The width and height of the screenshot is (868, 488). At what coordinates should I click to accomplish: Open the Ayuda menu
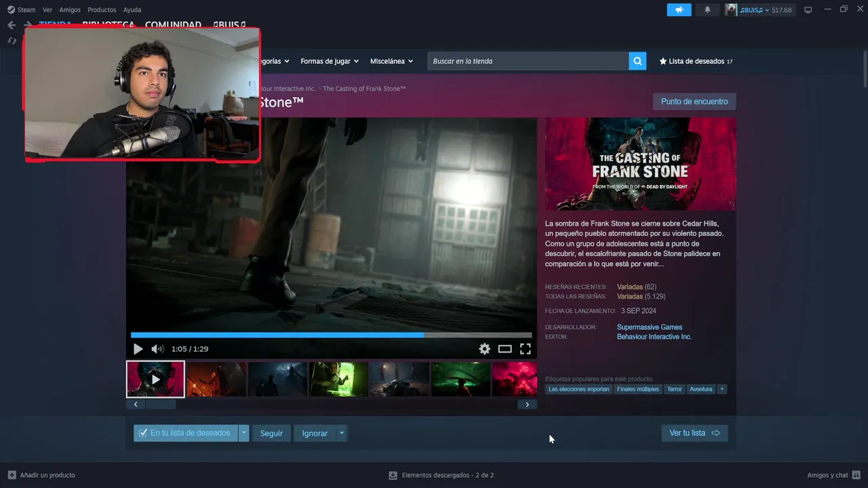[x=132, y=10]
